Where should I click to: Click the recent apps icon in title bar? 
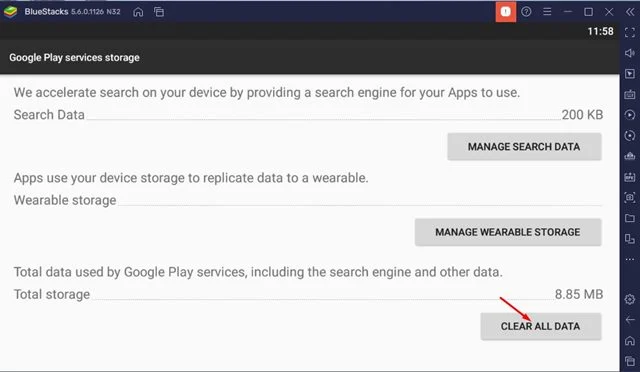click(159, 12)
